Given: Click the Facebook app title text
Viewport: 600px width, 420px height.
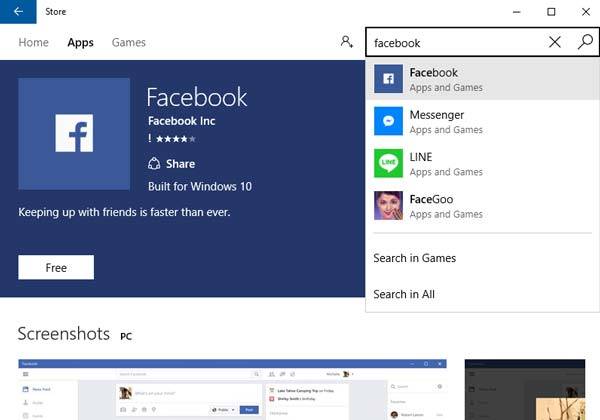Looking at the screenshot, I should 197,97.
